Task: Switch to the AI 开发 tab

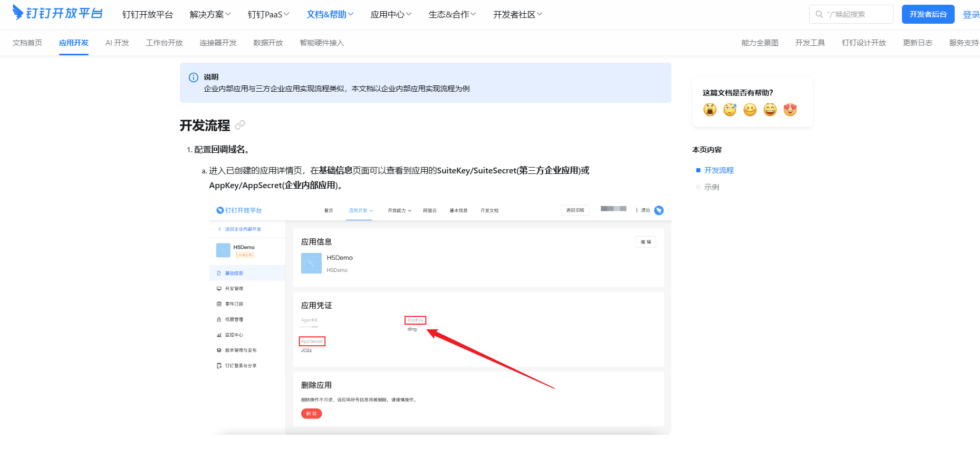Action: point(117,43)
